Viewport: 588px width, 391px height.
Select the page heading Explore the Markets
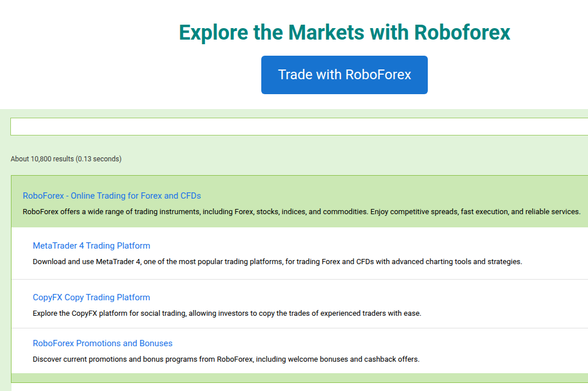[x=344, y=32]
